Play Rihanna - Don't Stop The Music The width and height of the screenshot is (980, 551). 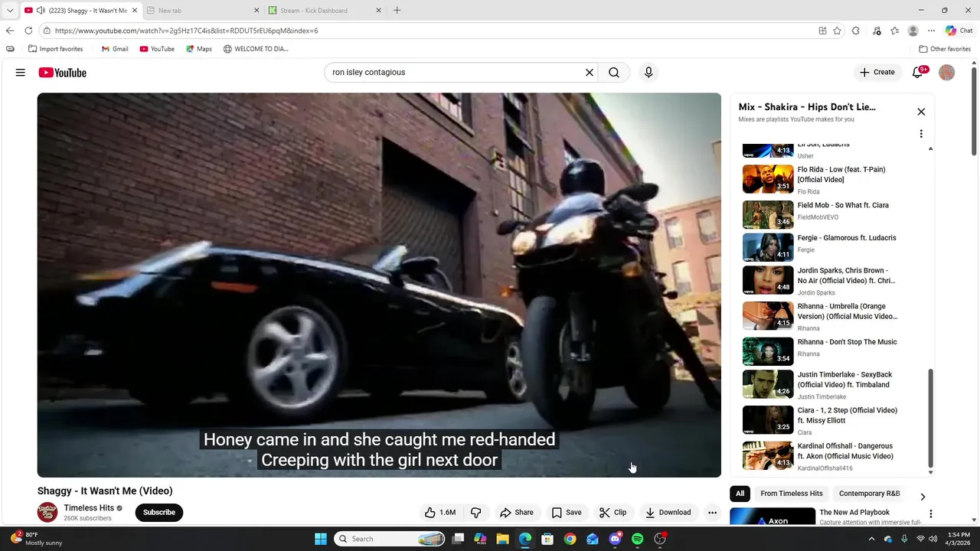[x=831, y=351]
